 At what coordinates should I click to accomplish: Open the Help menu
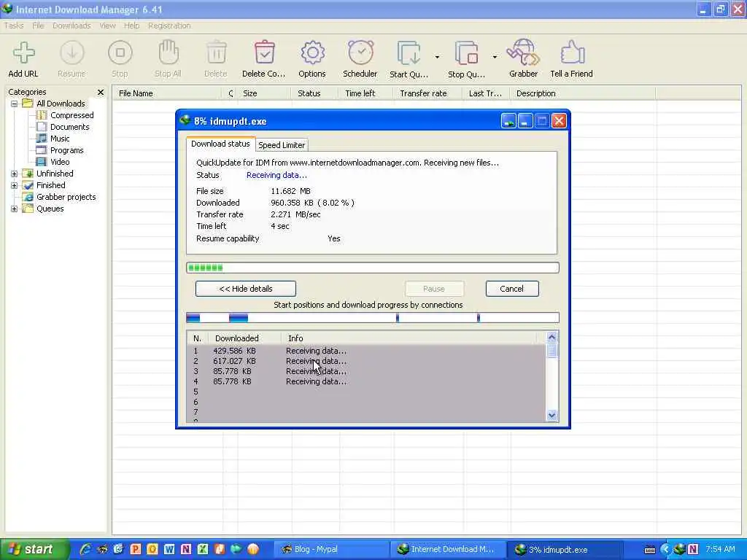point(131,26)
